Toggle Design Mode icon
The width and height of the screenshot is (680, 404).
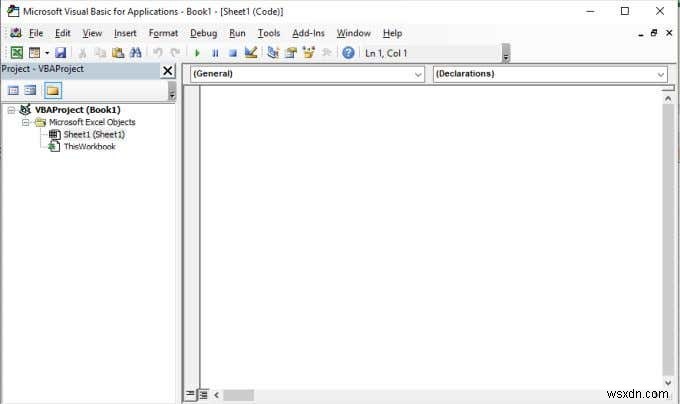[x=251, y=53]
